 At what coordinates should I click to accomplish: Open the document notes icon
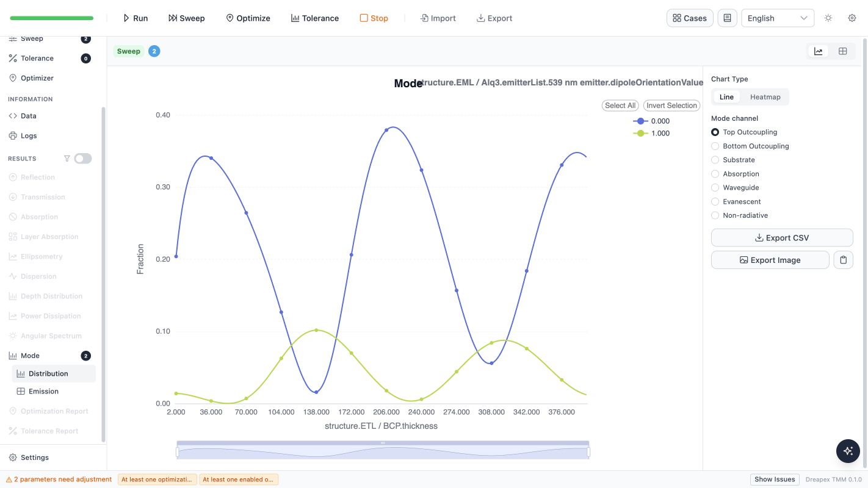click(727, 18)
